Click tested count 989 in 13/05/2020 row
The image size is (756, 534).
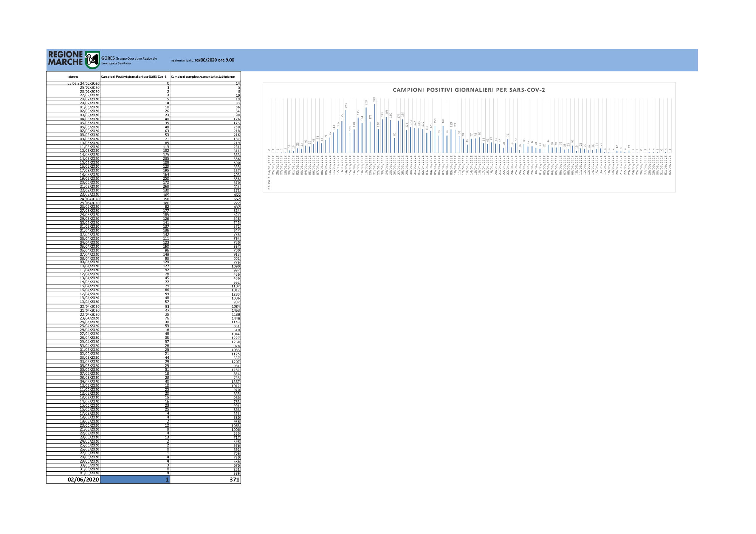click(x=237, y=398)
